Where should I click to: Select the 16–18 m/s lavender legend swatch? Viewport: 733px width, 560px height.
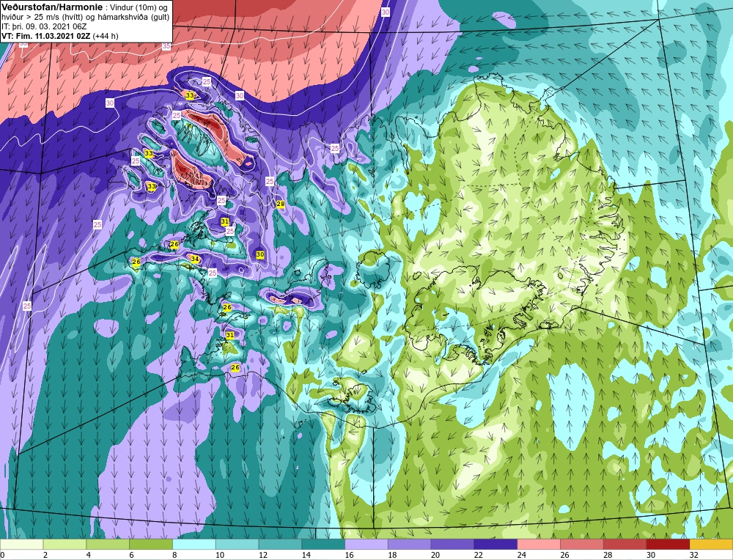click(x=366, y=544)
